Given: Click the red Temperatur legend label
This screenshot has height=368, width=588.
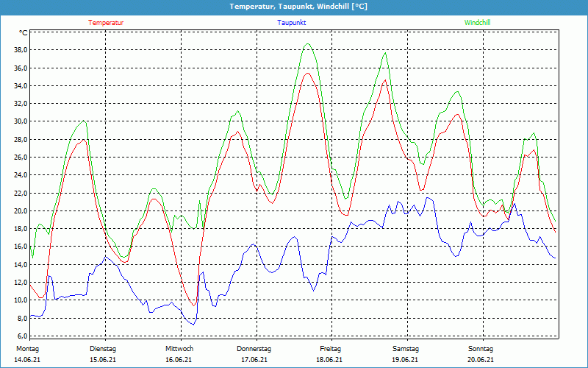Looking at the screenshot, I should pos(106,23).
